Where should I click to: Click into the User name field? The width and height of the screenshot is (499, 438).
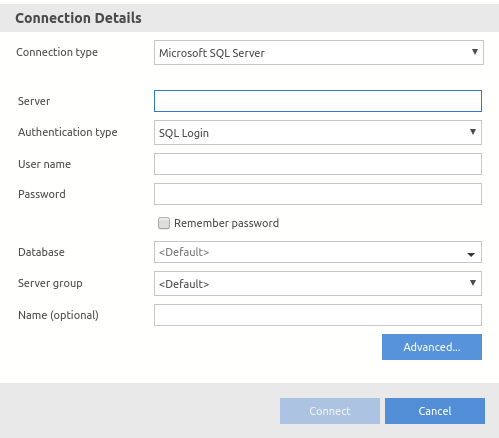click(318, 164)
